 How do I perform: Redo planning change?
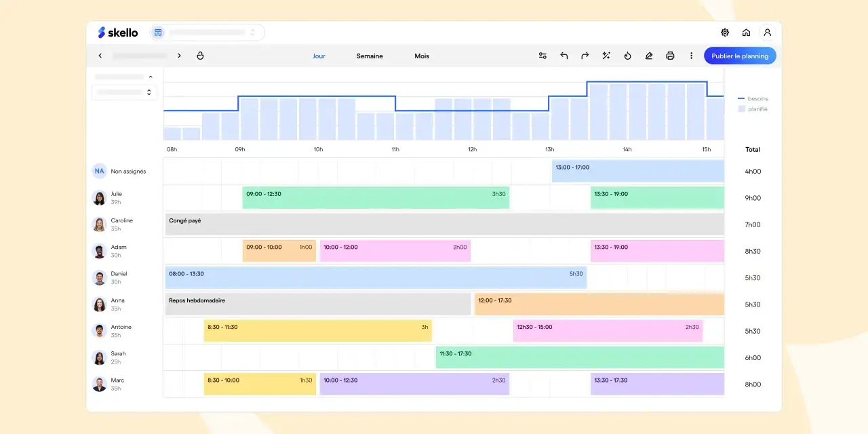(x=585, y=56)
